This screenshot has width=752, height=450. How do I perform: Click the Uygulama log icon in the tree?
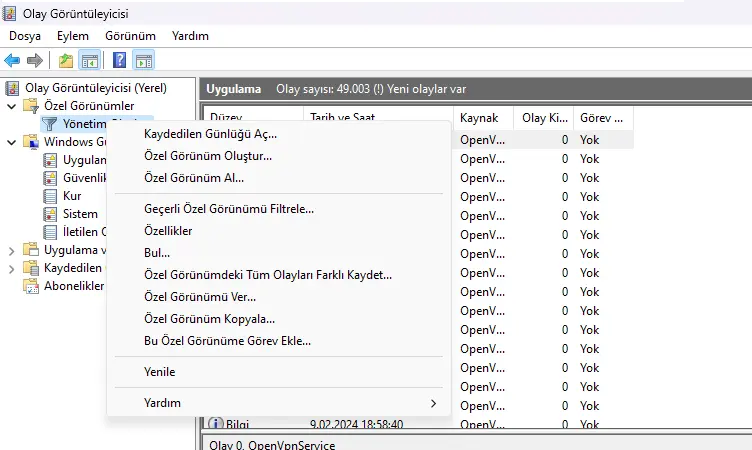pos(50,160)
